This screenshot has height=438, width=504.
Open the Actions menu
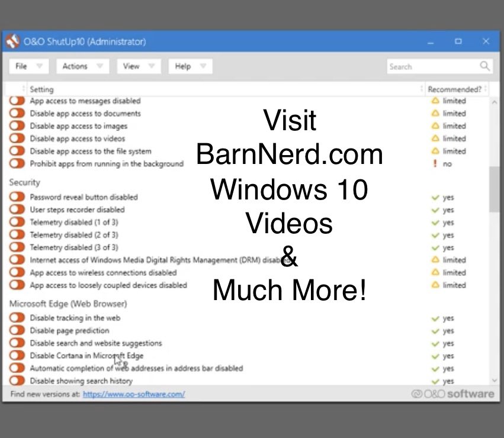[x=82, y=66]
